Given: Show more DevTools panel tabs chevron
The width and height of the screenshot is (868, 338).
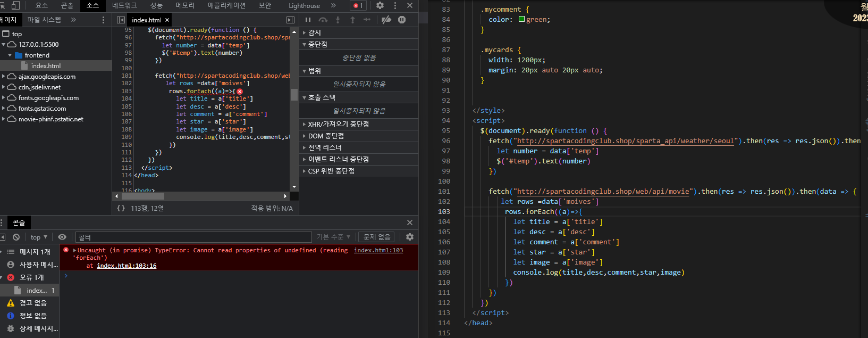Looking at the screenshot, I should pyautogui.click(x=333, y=5).
